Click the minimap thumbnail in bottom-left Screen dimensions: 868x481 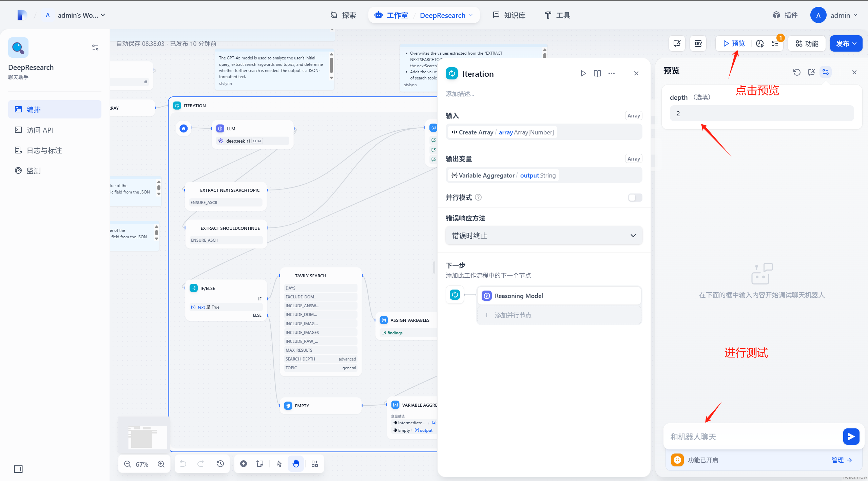145,435
